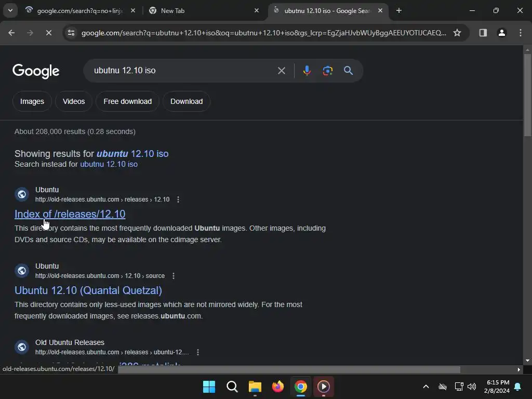This screenshot has height=399, width=532.
Task: Click the Chrome taskbar icon
Action: coord(301,387)
